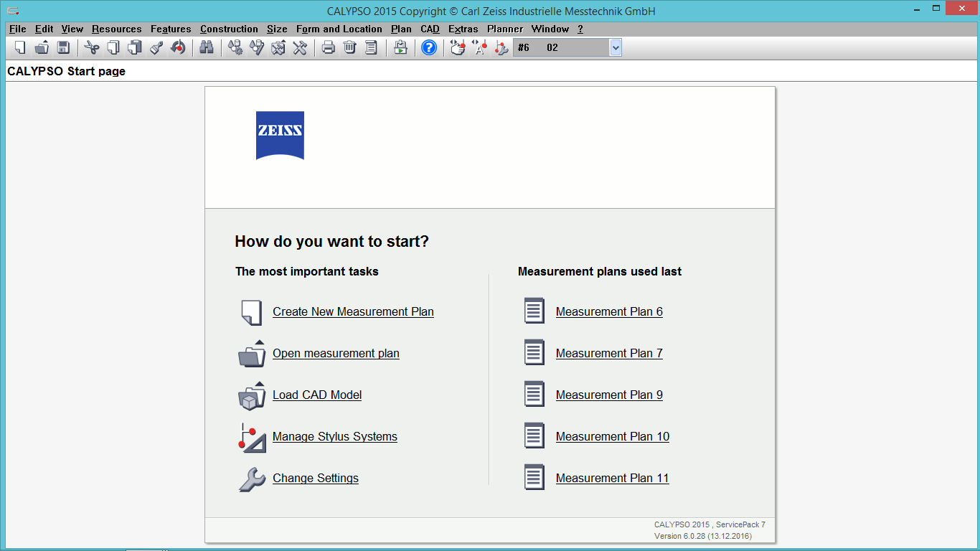Open the Form and Location menu

pos(339,29)
